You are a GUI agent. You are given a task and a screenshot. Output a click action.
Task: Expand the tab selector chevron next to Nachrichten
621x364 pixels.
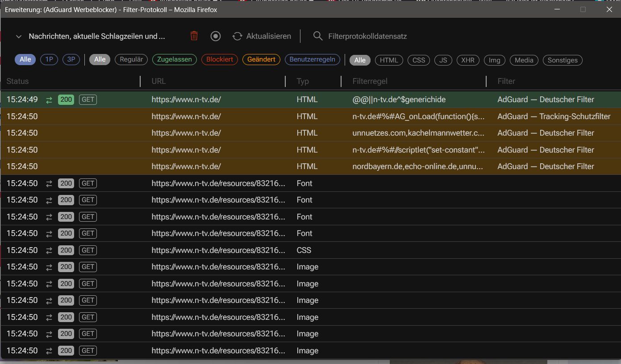click(19, 37)
